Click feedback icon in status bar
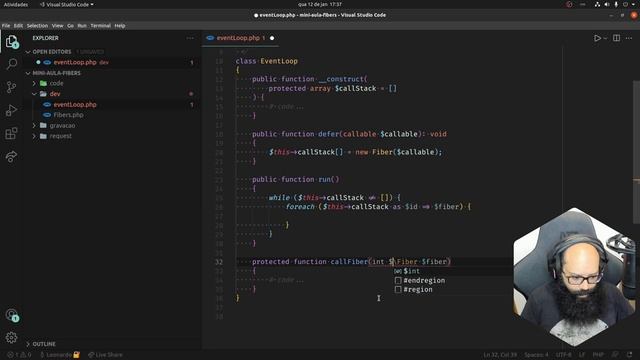The height and width of the screenshot is (360, 640). (x=615, y=355)
